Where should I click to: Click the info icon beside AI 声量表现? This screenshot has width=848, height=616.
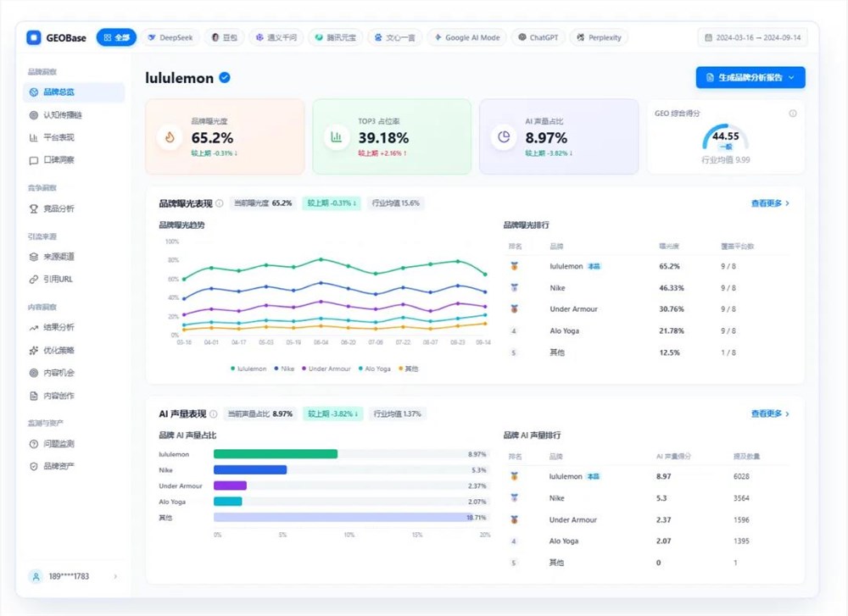click(x=214, y=414)
